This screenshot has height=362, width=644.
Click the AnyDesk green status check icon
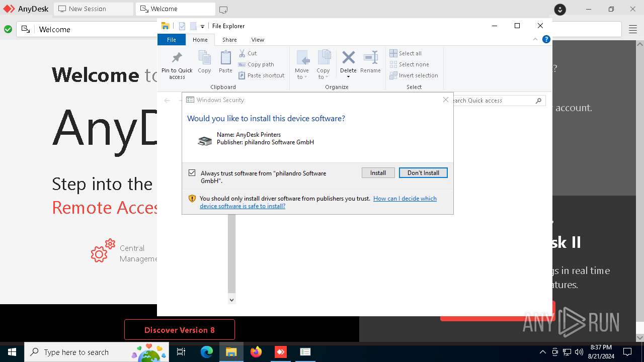(8, 30)
